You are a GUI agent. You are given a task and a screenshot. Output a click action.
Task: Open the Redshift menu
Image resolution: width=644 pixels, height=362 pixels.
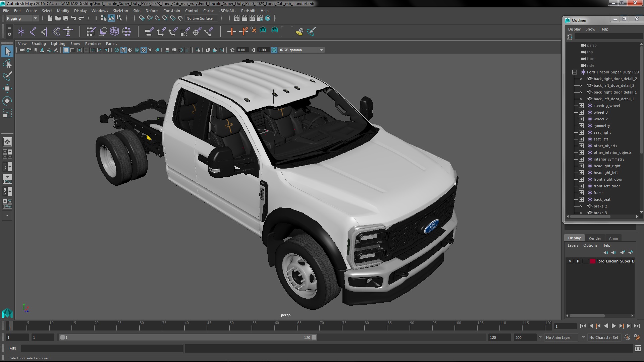[248, 11]
